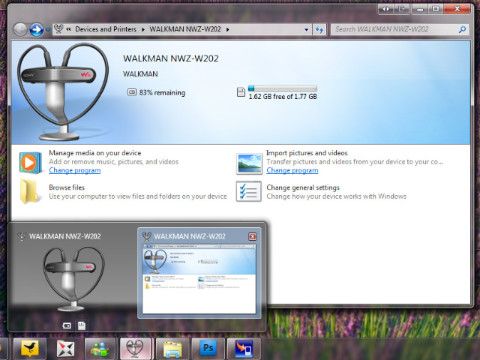Select the Devices and Printers breadcrumb
Viewport: 480px width, 360px height.
pos(106,29)
